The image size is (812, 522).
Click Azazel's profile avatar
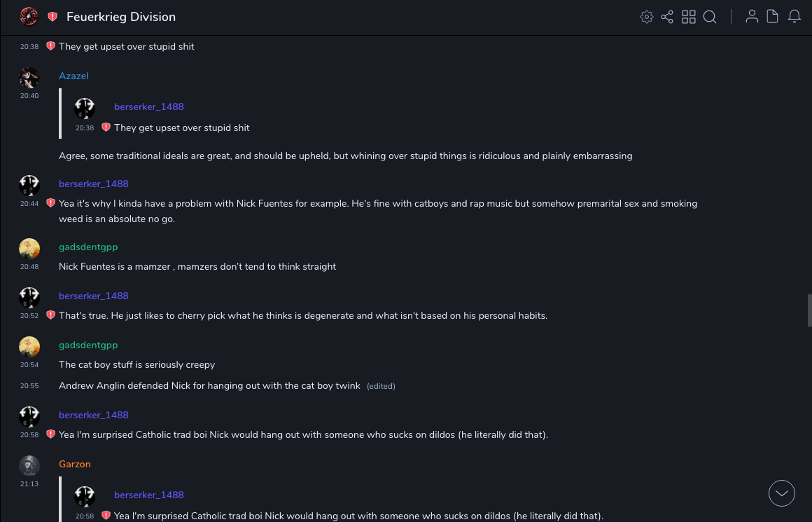29,77
